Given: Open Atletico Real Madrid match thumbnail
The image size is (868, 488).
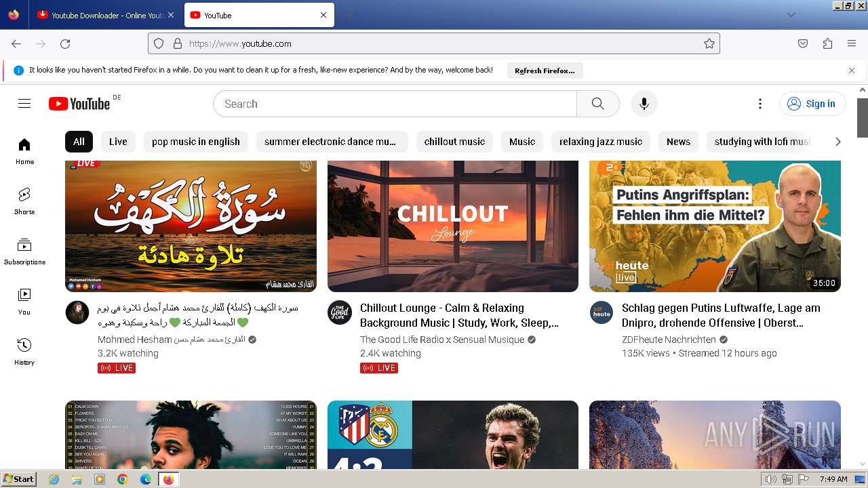Looking at the screenshot, I should (x=453, y=434).
